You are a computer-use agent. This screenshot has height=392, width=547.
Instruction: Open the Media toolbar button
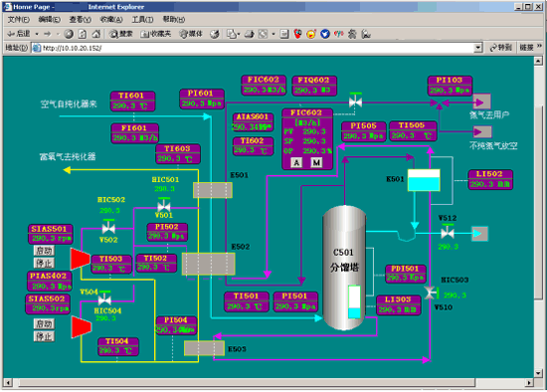[191, 34]
